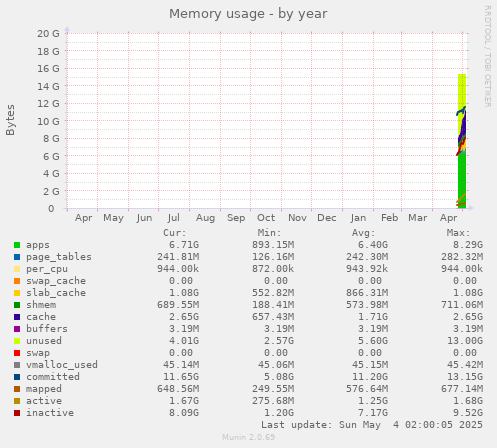Viewport: 497px width, 448px height.
Task: Click the apps green legend swatch
Action: coord(17,245)
